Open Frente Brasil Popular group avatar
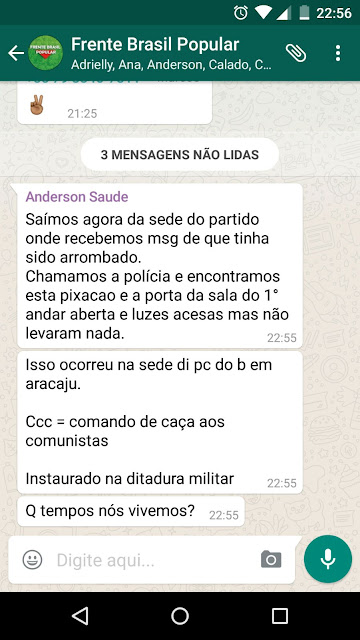360x640 pixels. pos(45,53)
